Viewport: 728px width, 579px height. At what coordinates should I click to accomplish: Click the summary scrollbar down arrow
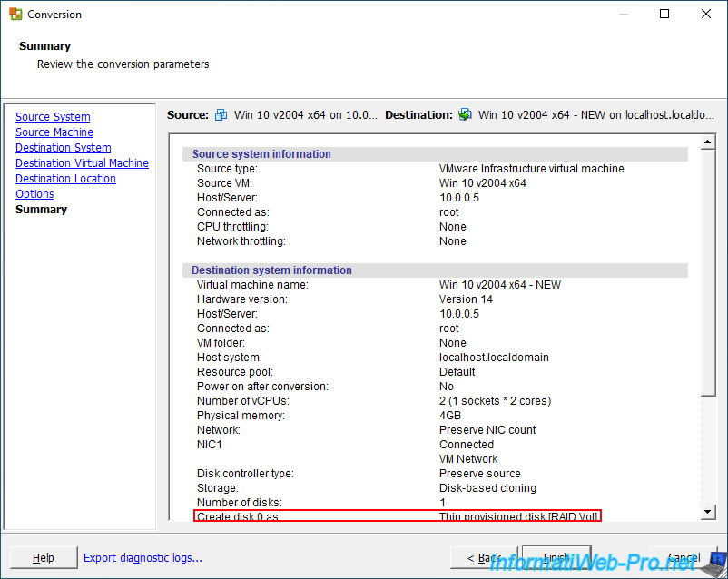click(707, 512)
